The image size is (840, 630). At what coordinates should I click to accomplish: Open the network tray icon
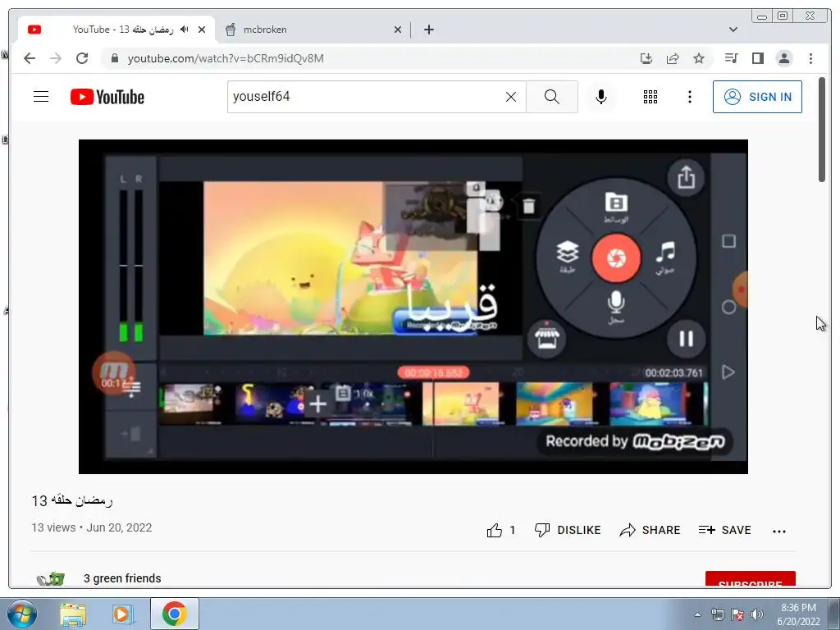717,614
